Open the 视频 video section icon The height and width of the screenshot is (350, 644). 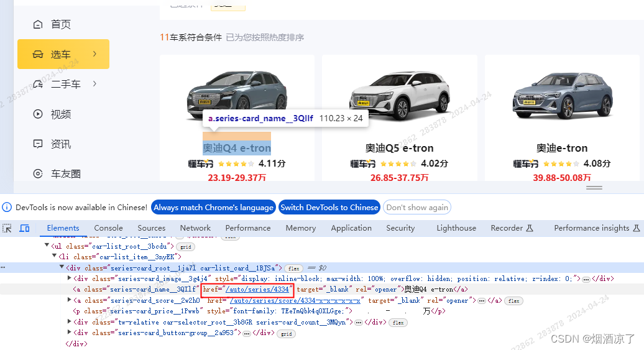click(38, 114)
